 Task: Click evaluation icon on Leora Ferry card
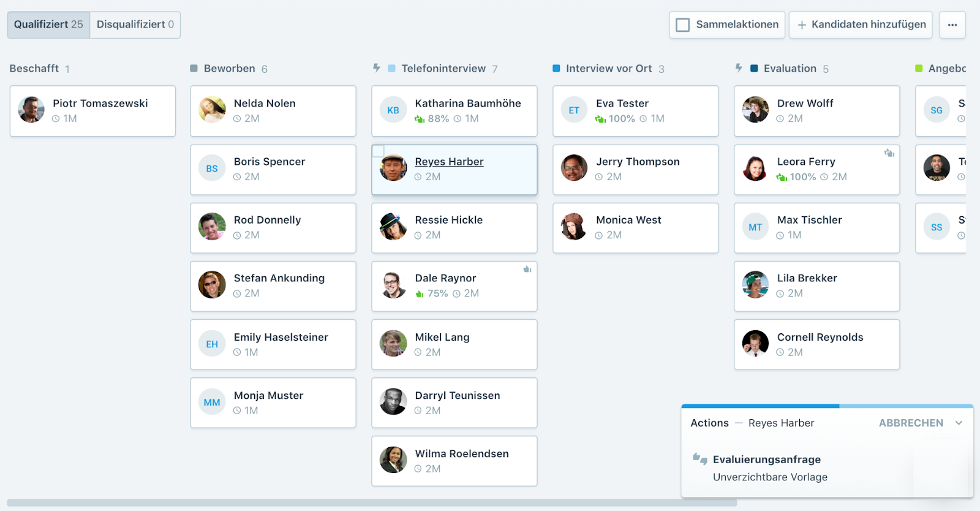889,153
